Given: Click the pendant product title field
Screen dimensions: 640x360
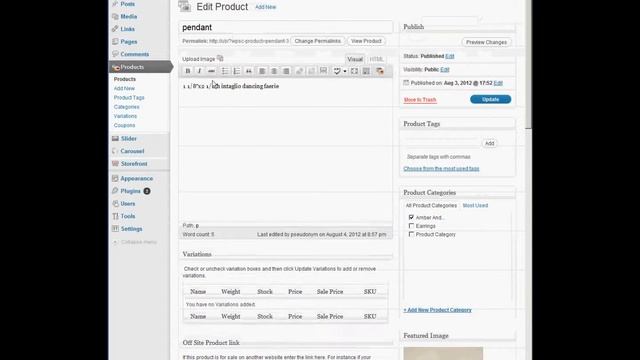Looking at the screenshot, I should (x=286, y=27).
